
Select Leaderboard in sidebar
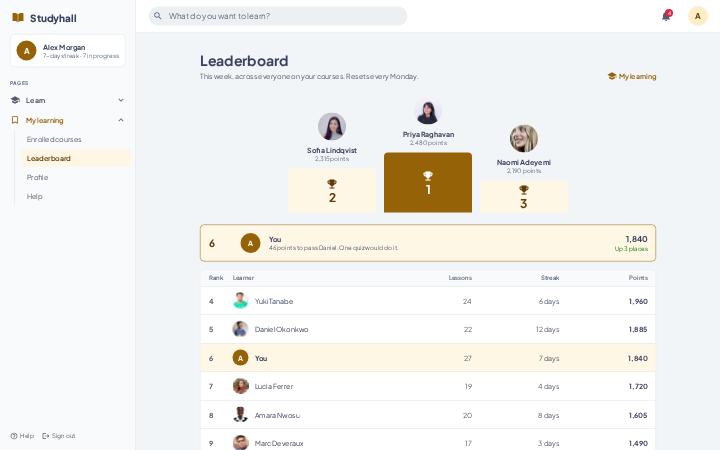[x=76, y=158]
